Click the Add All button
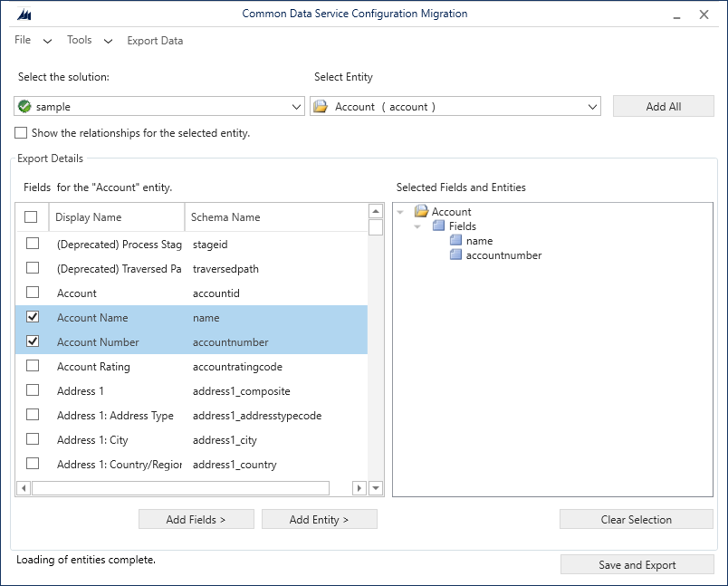This screenshot has height=586, width=728. pos(664,106)
